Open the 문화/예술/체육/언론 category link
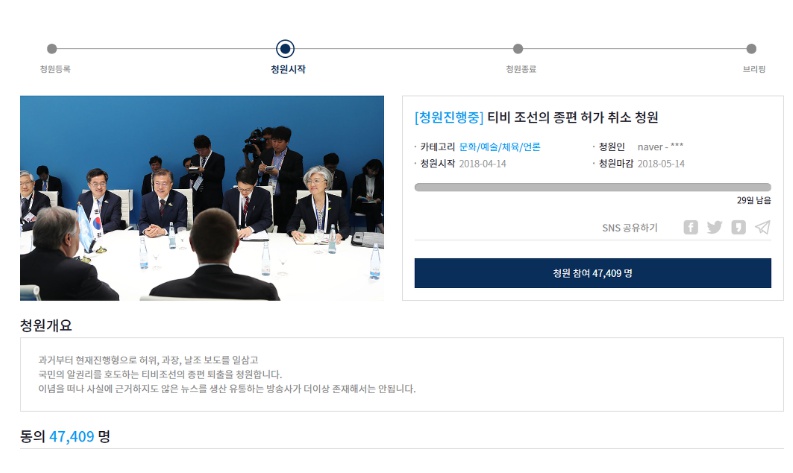793x473 pixels. [x=500, y=147]
